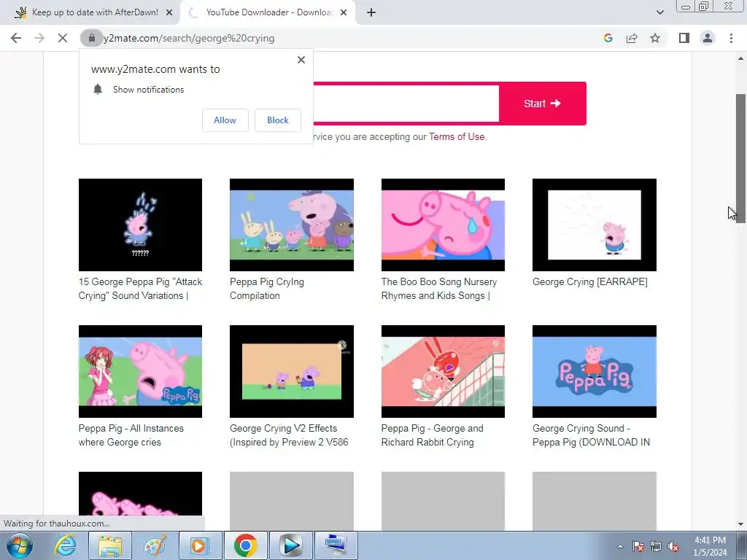Click the muted volume tray icon
The height and width of the screenshot is (560, 747).
tap(673, 546)
